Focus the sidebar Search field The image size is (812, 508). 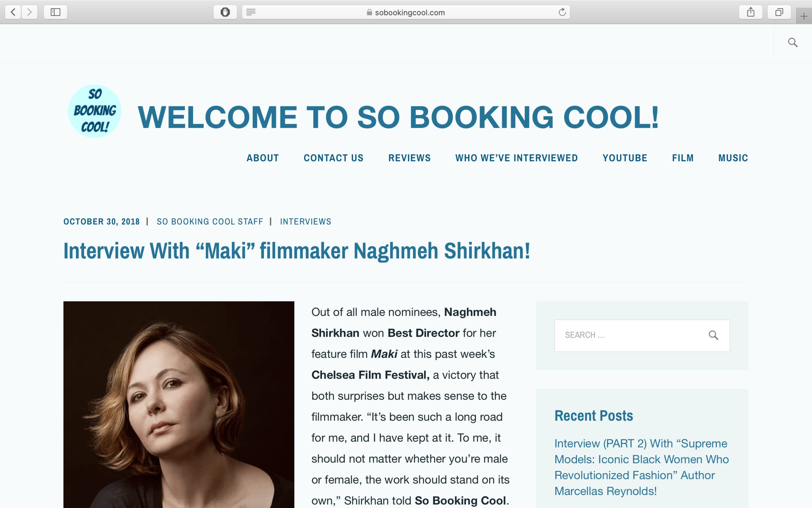tap(642, 336)
